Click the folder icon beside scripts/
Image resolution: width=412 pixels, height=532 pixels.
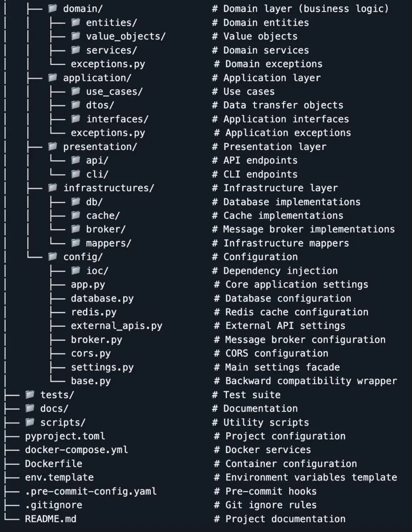tap(30, 422)
